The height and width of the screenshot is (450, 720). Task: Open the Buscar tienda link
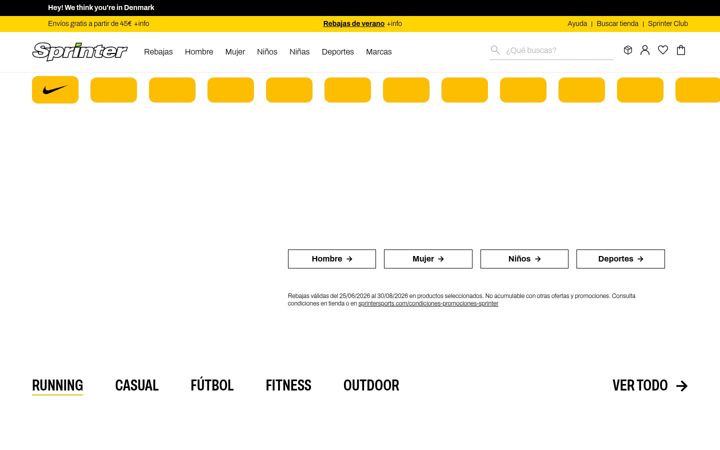(617, 23)
